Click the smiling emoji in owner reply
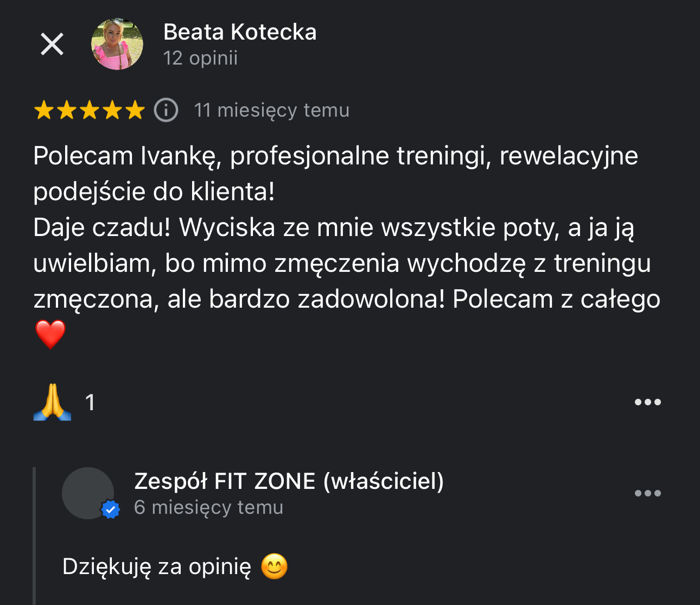Screen dimensions: 700x605 (274, 566)
